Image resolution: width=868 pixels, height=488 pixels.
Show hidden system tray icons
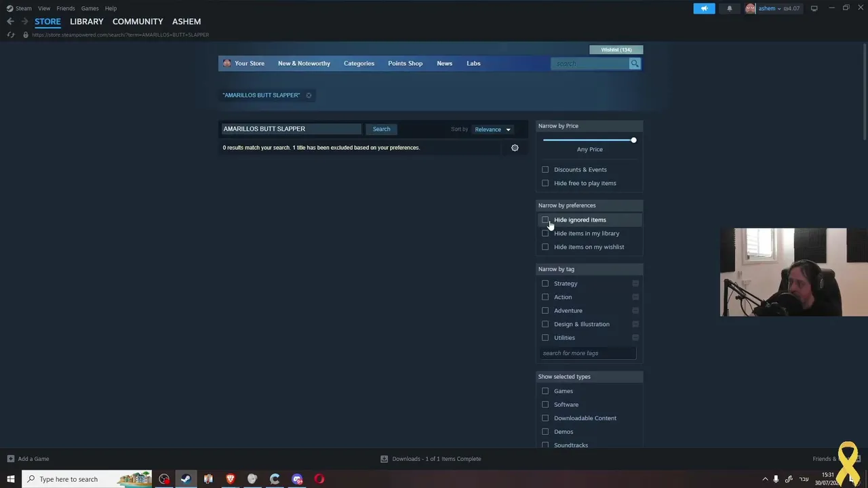(765, 479)
